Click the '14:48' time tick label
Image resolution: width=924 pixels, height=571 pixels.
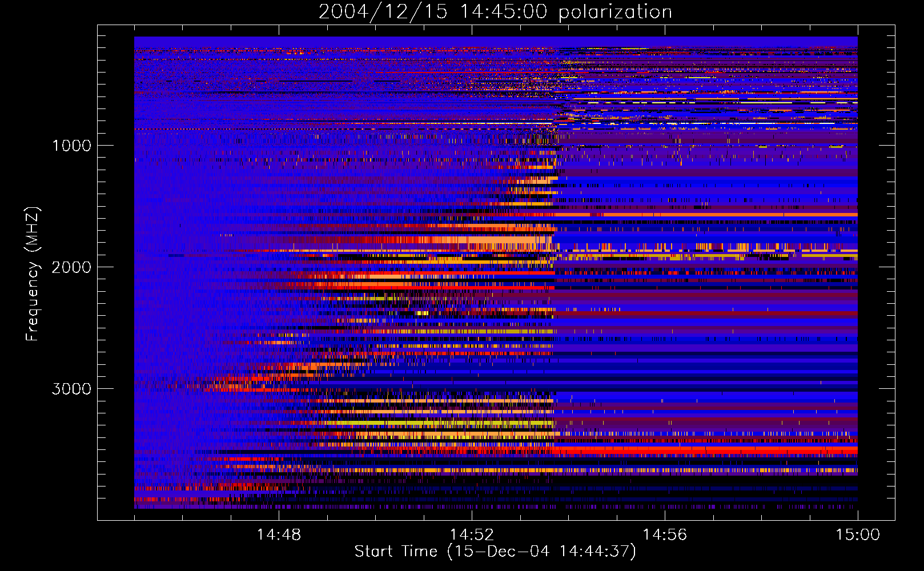click(279, 534)
